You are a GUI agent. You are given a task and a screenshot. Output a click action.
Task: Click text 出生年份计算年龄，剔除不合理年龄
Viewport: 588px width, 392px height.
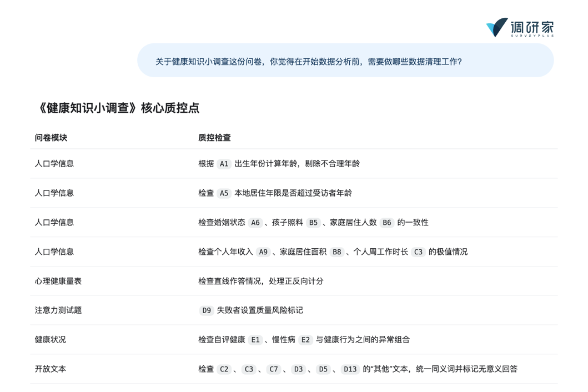point(297,164)
